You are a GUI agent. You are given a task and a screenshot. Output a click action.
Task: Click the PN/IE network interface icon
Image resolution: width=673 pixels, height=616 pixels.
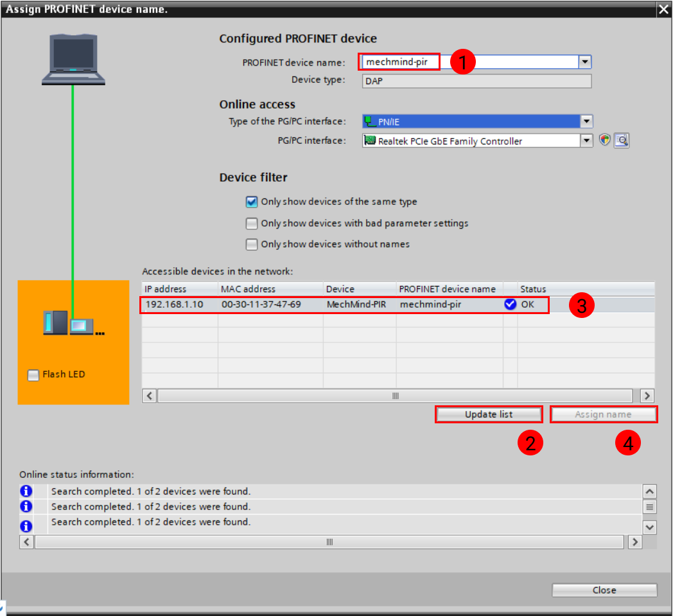369,121
